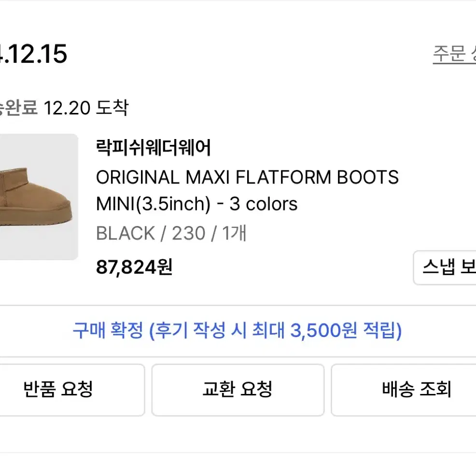The width and height of the screenshot is (476, 476).
Task: Request an exchange via 교환 요청
Action: click(x=238, y=390)
